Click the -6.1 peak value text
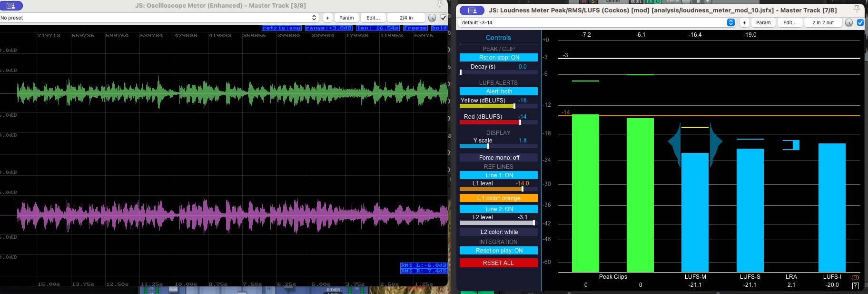868x294 pixels. pyautogui.click(x=641, y=35)
